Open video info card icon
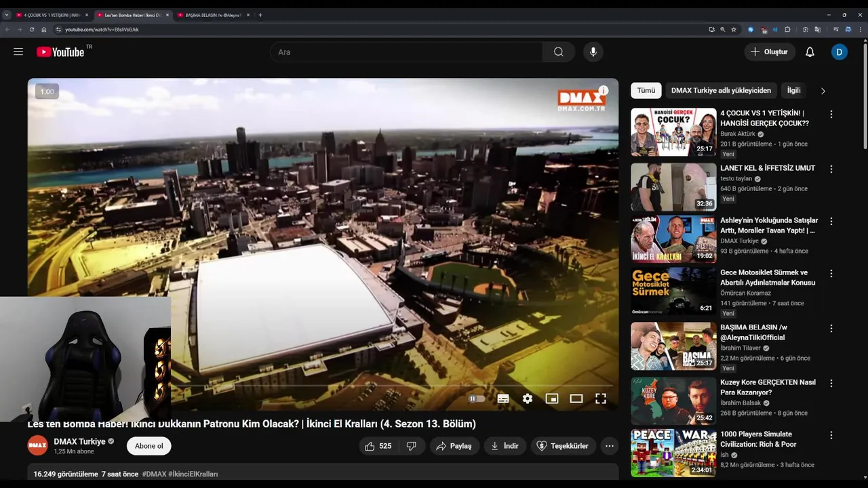 [x=604, y=90]
